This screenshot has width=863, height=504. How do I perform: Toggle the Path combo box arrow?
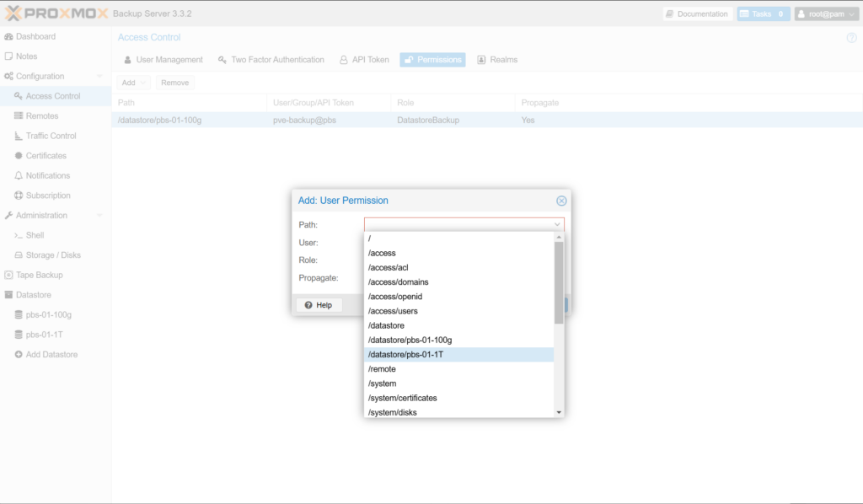(557, 225)
